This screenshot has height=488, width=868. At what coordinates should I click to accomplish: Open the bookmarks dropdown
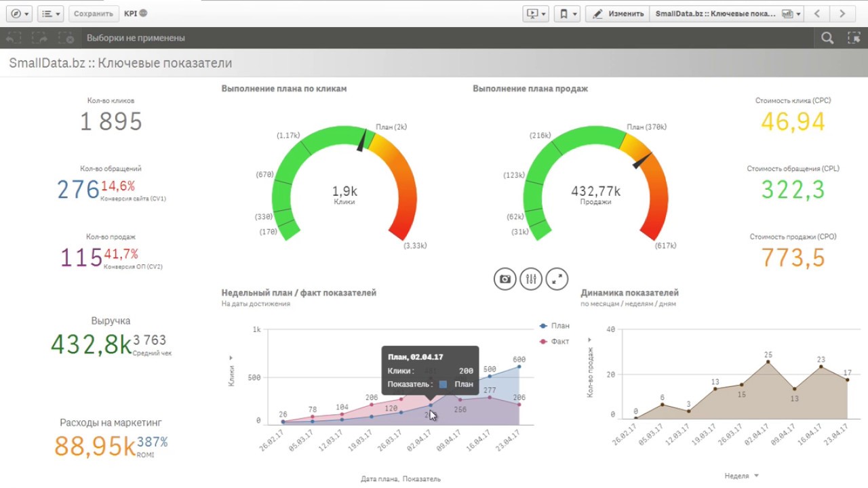point(567,14)
